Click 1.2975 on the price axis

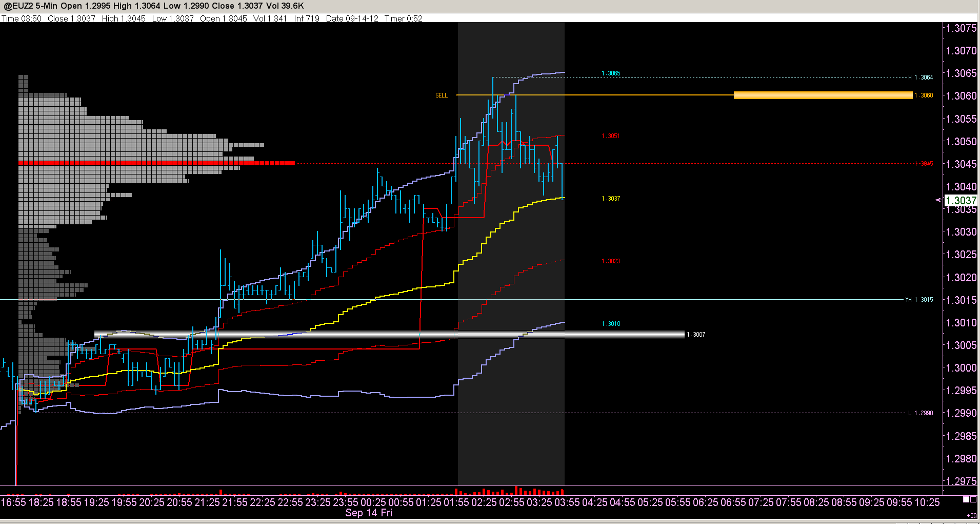(961, 481)
